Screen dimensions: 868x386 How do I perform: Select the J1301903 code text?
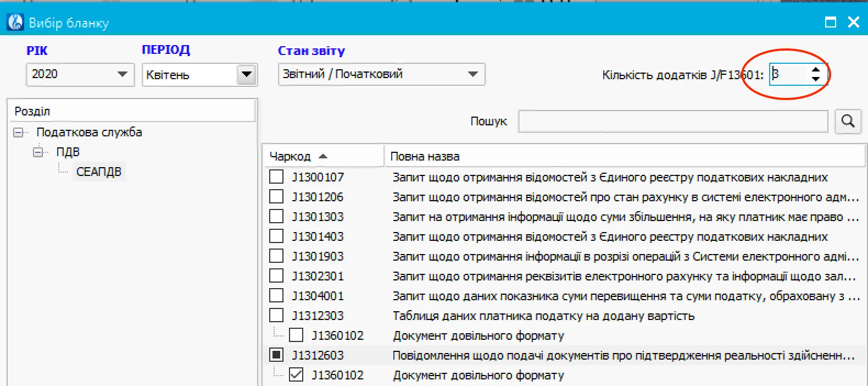tap(318, 257)
